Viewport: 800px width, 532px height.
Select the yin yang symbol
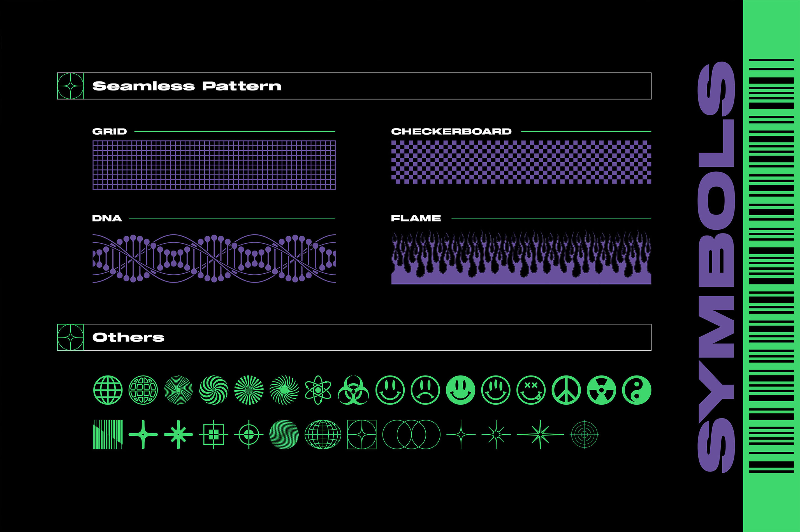pyautogui.click(x=637, y=390)
